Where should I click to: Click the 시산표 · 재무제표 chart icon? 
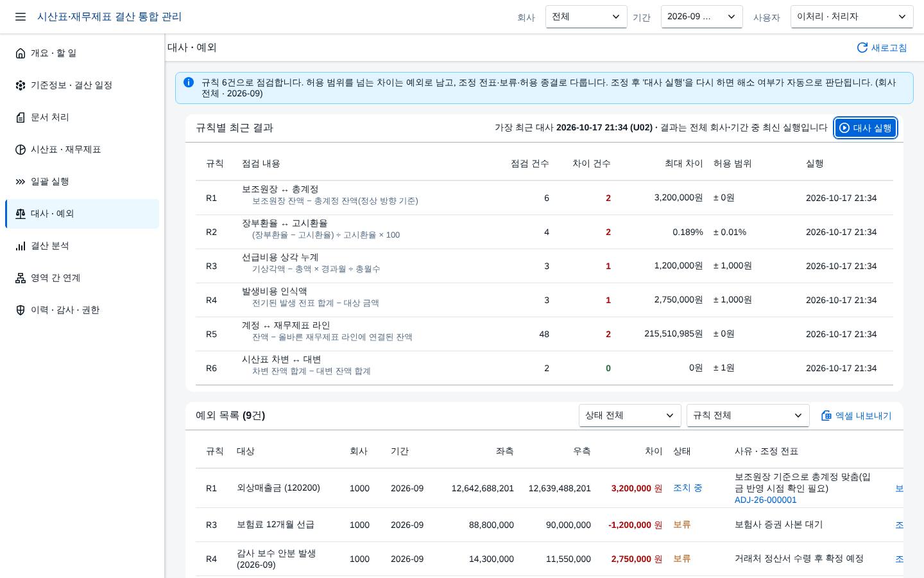(x=21, y=150)
